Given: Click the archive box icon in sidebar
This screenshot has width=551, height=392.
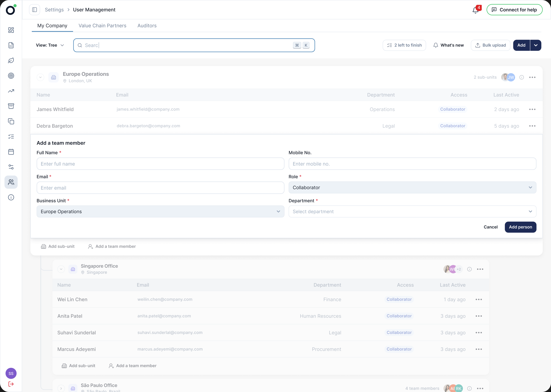Looking at the screenshot, I should [x=11, y=106].
